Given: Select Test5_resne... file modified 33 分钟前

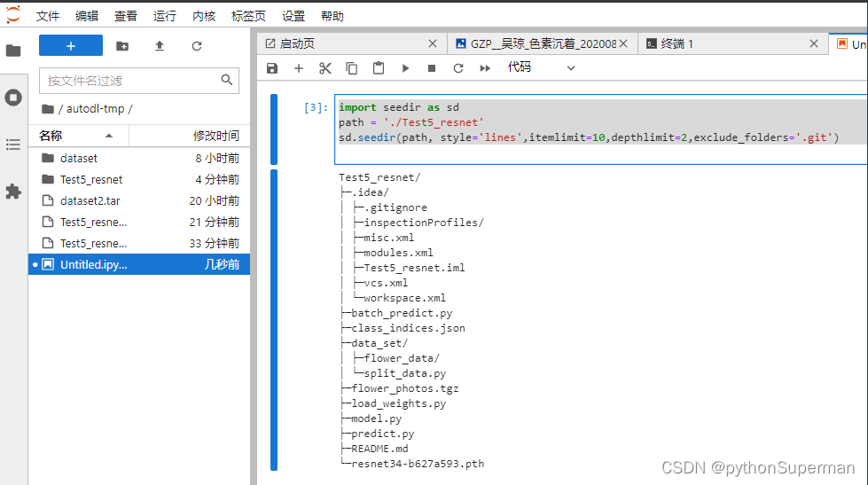Looking at the screenshot, I should tap(139, 244).
